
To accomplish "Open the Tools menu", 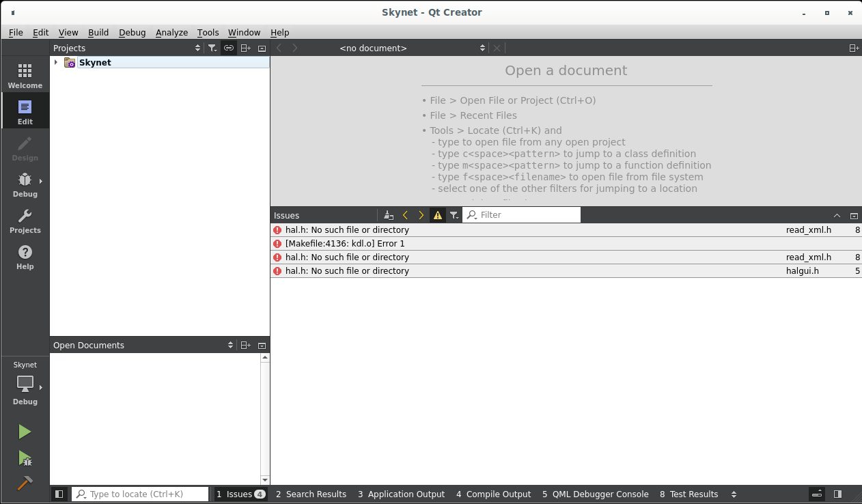I will coord(208,32).
